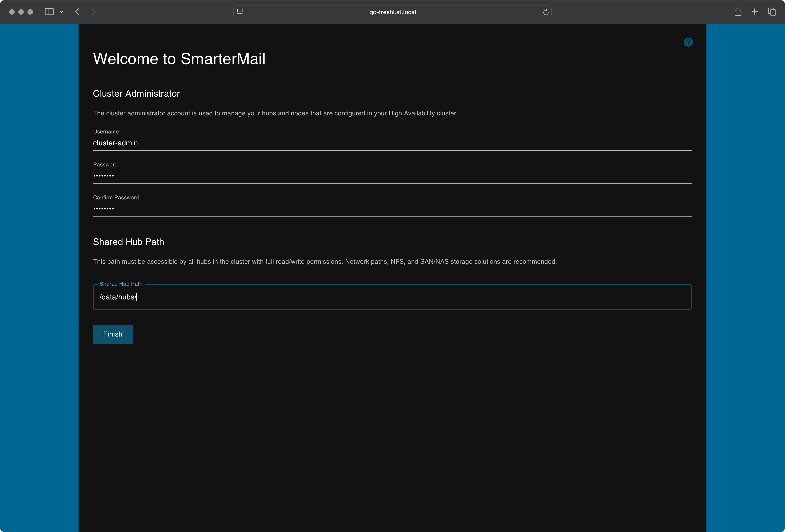
Task: Open the Share icon in toolbar
Action: click(x=738, y=12)
